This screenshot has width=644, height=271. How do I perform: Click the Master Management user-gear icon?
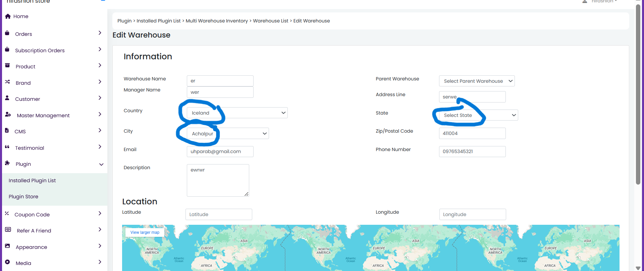8,114
